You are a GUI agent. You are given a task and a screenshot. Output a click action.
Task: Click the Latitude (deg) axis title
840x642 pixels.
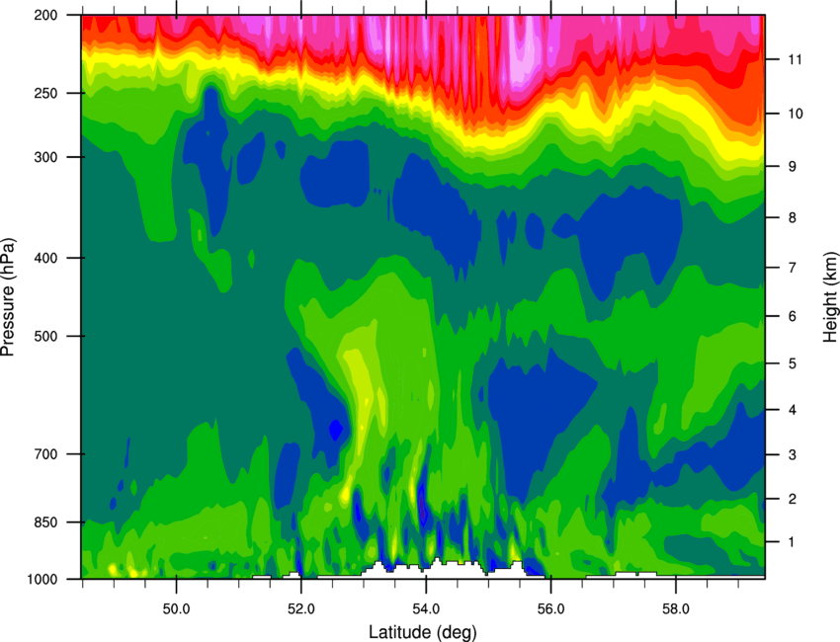pos(423,632)
